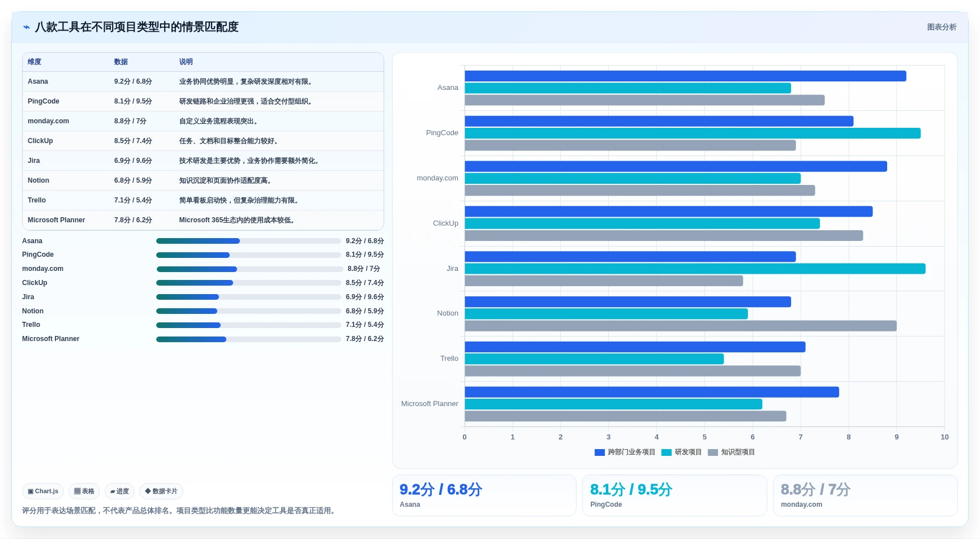Click the Microsoft Planner progress bar
This screenshot has height=539, width=980.
[248, 339]
